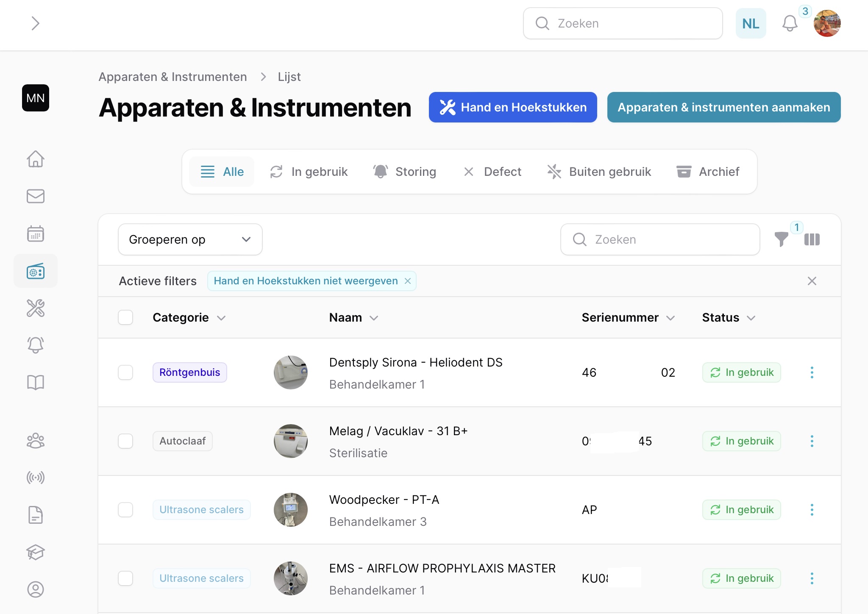Open the notifications bell in header

pyautogui.click(x=790, y=23)
